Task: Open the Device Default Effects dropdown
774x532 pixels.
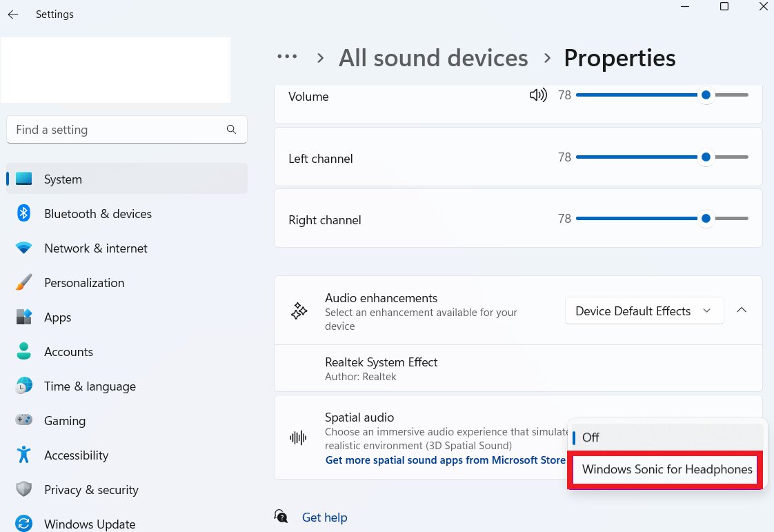Action: pos(644,311)
